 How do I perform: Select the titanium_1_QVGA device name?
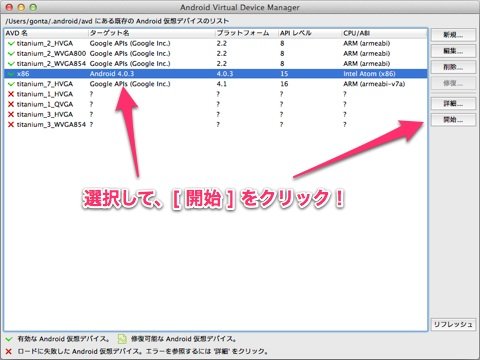tap(45, 104)
